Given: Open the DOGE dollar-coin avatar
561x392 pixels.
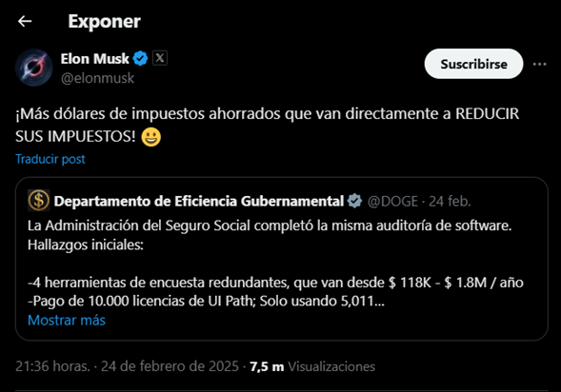Looking at the screenshot, I should click(39, 201).
